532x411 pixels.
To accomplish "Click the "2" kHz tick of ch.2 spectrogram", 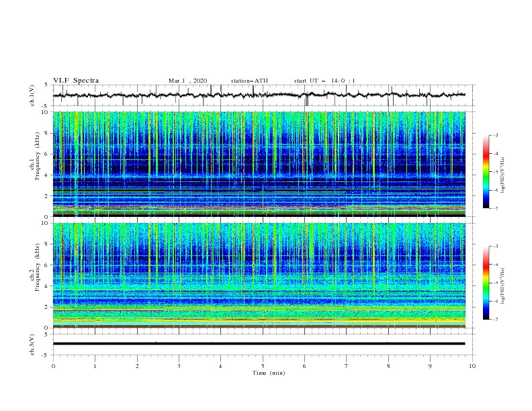I will point(47,307).
